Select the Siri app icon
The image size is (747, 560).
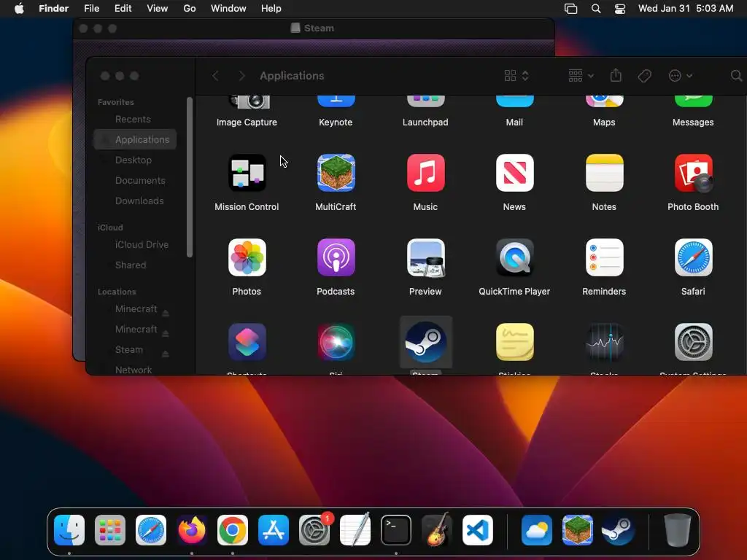point(336,343)
